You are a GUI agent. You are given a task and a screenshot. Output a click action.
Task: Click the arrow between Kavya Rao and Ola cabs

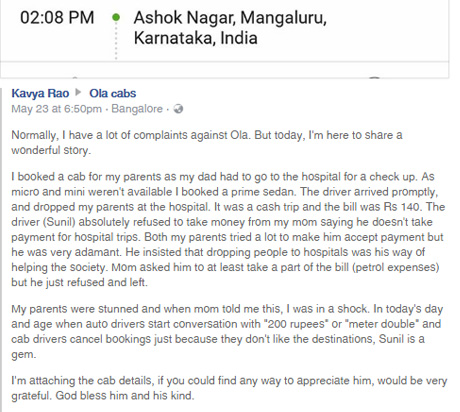[79, 92]
